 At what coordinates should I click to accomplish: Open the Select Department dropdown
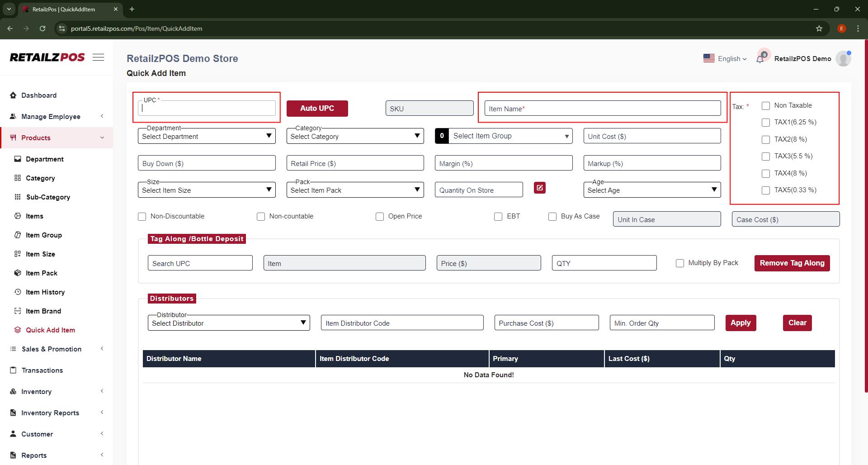click(207, 136)
